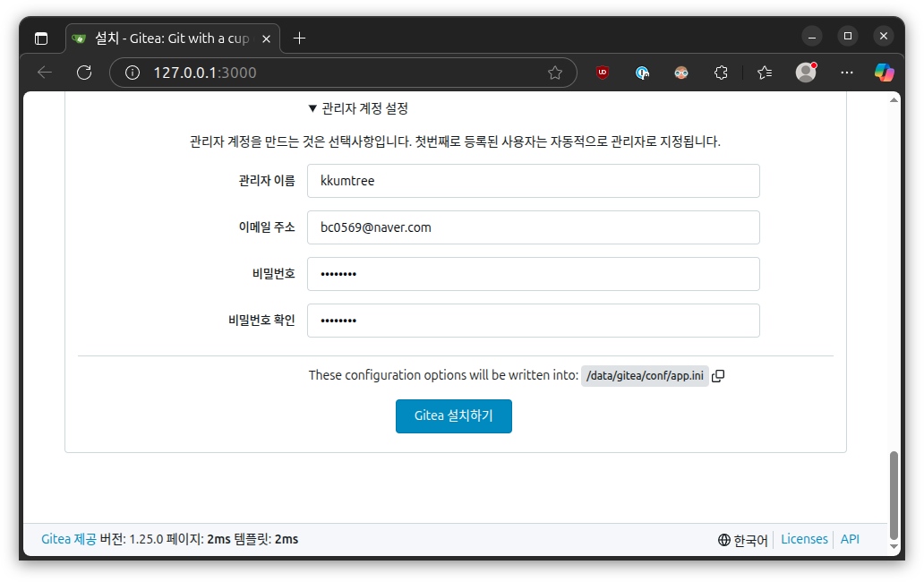Open the blue clock extension icon
Screen dimensions: 924x582
(x=642, y=73)
